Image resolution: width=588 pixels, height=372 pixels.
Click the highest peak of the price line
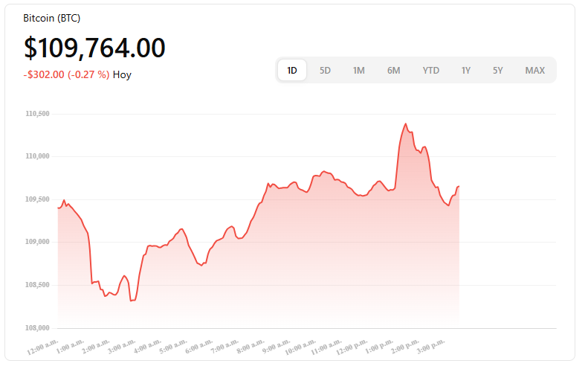point(405,124)
